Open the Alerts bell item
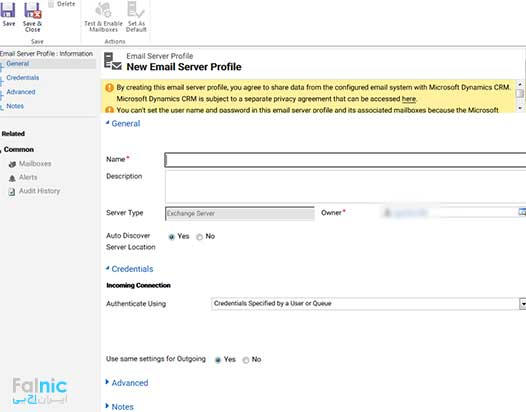Screen dimensions: 526x412 click(x=23, y=177)
